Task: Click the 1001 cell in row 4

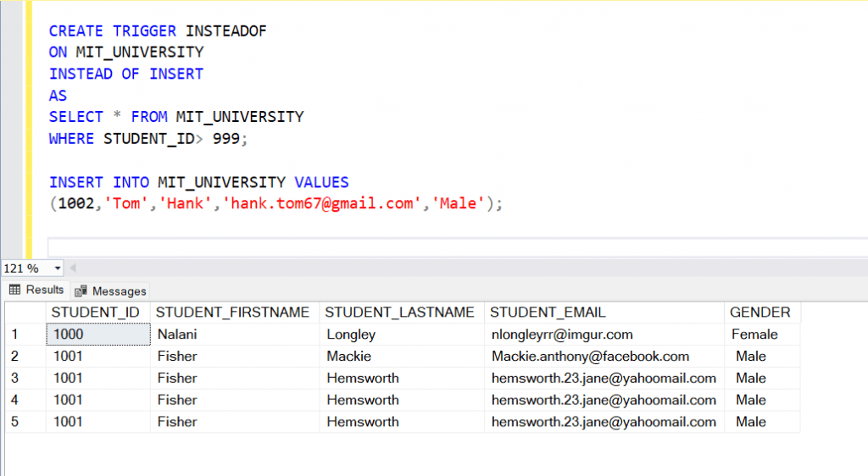Action: [98, 401]
